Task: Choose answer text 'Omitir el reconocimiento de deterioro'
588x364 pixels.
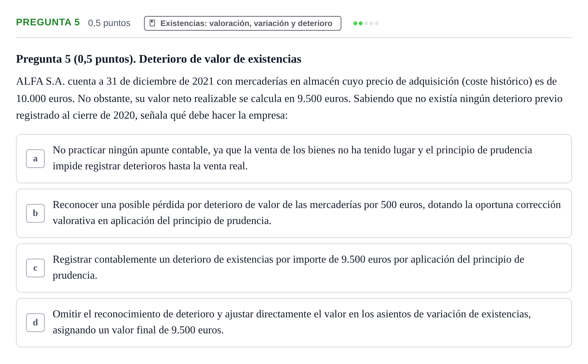Action: point(133,314)
